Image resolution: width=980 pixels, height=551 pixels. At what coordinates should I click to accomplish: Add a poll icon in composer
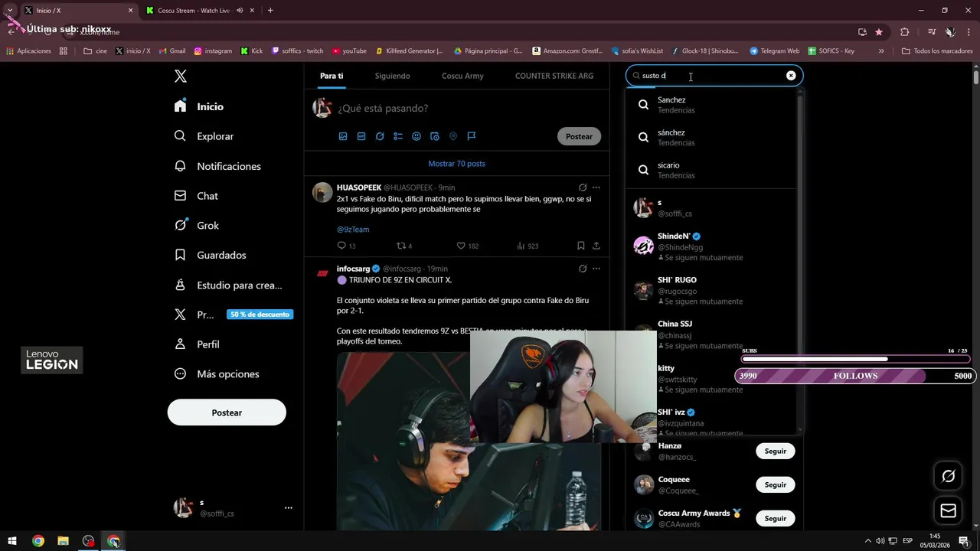(398, 136)
